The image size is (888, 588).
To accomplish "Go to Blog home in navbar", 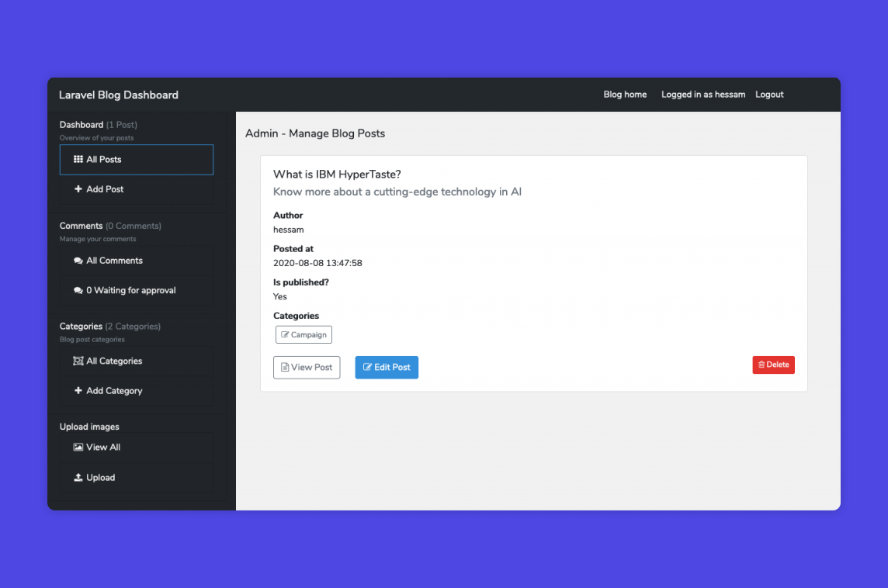I will tap(625, 95).
